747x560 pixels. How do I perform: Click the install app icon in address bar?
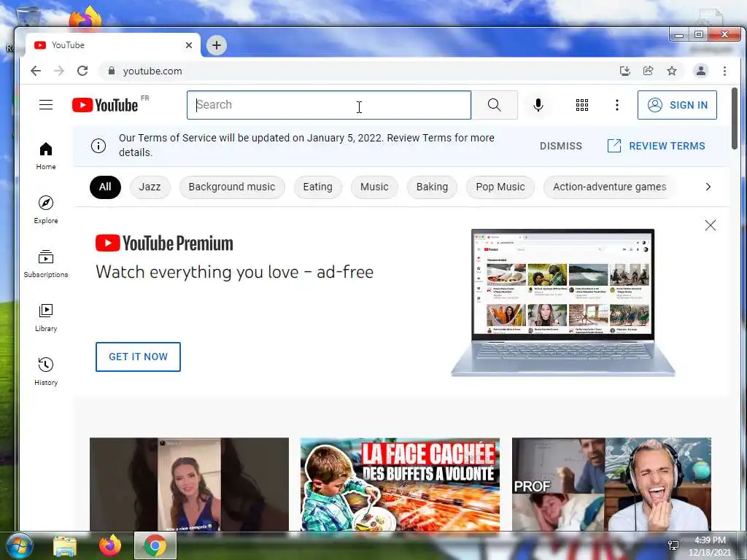point(625,71)
